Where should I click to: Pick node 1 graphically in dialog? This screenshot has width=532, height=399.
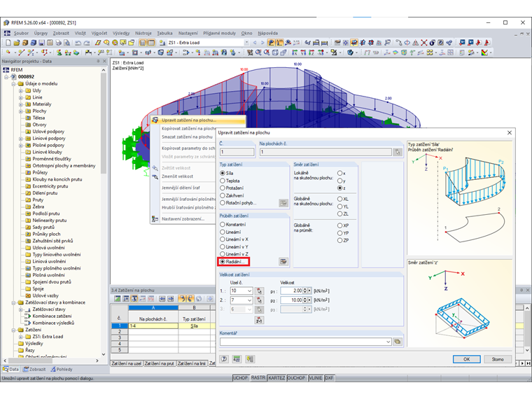coord(259,291)
